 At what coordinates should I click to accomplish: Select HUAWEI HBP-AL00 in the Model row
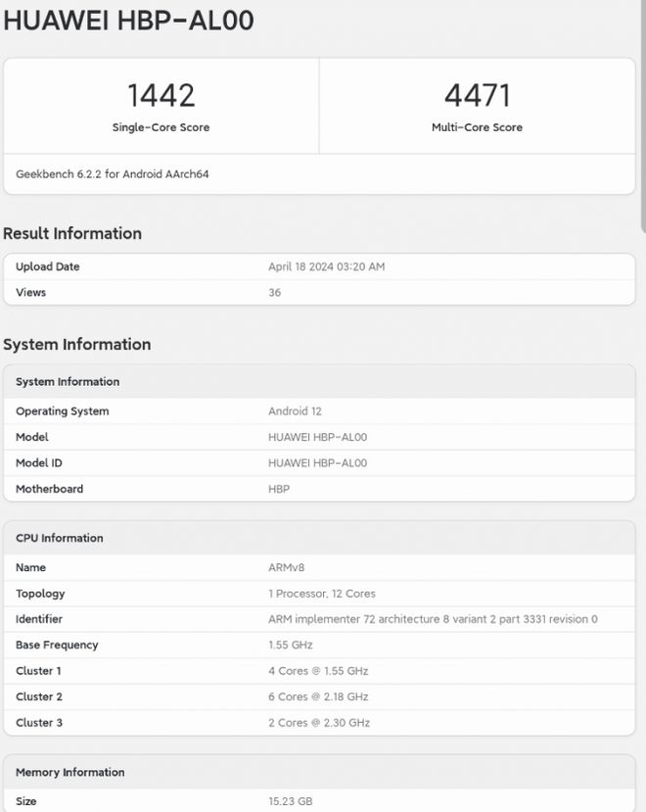[x=318, y=437]
